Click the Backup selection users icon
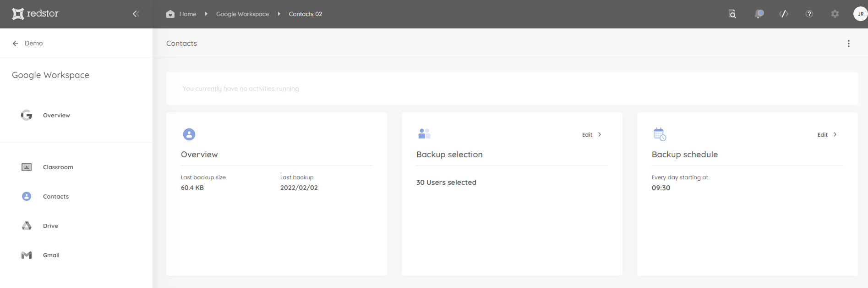The image size is (868, 288). click(x=424, y=133)
